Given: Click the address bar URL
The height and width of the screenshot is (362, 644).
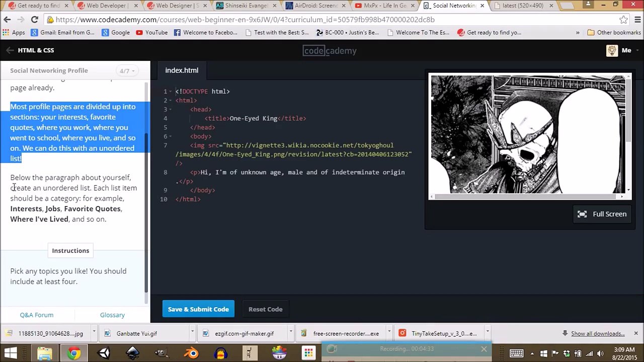Looking at the screenshot, I should (x=245, y=20).
